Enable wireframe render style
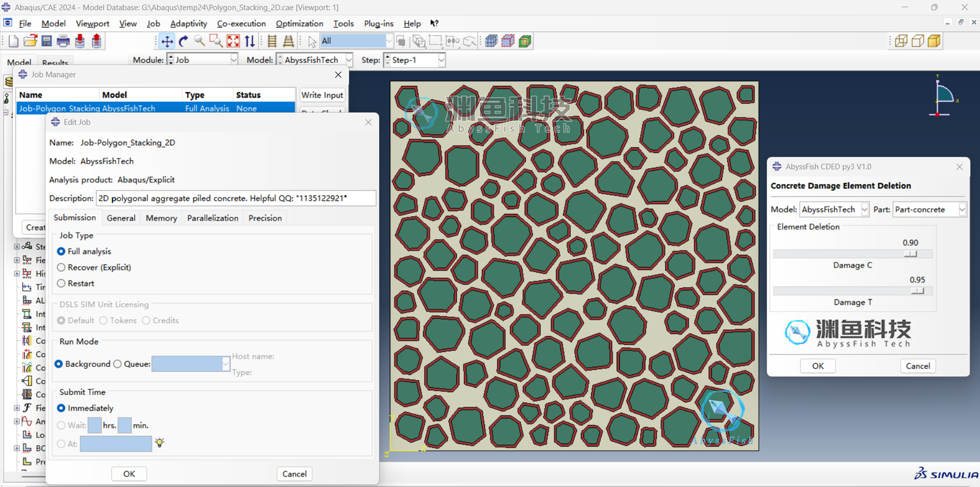This screenshot has width=980, height=487. pyautogui.click(x=901, y=41)
